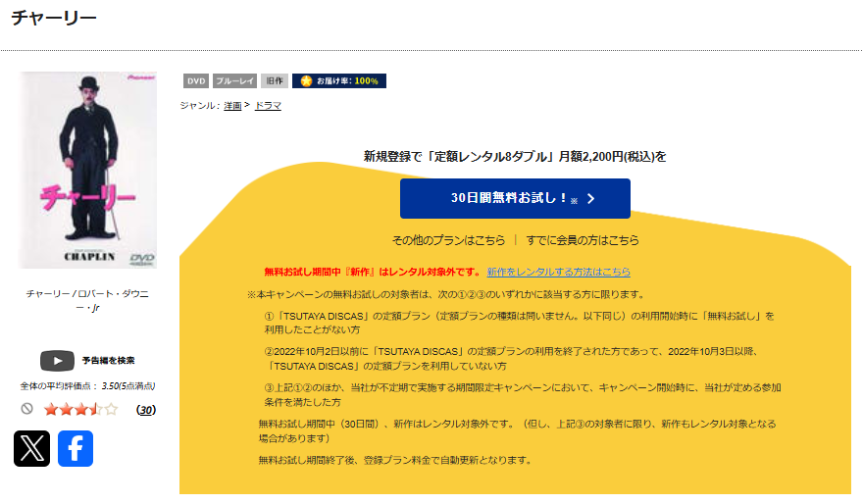Share the page on Facebook

tap(76, 448)
